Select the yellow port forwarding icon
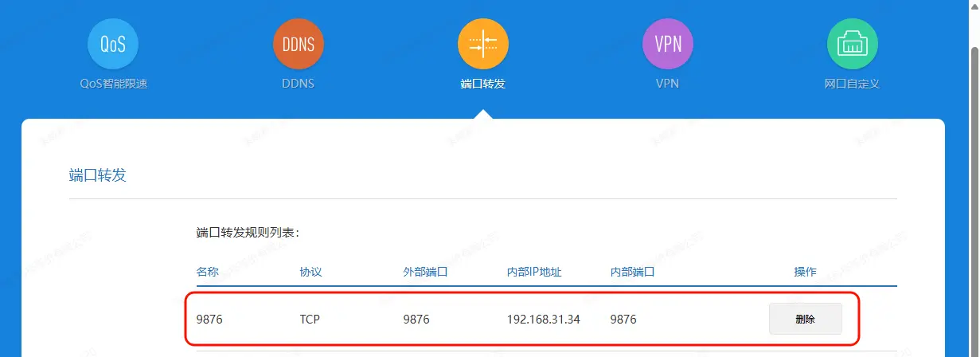980x357 pixels. [x=482, y=44]
